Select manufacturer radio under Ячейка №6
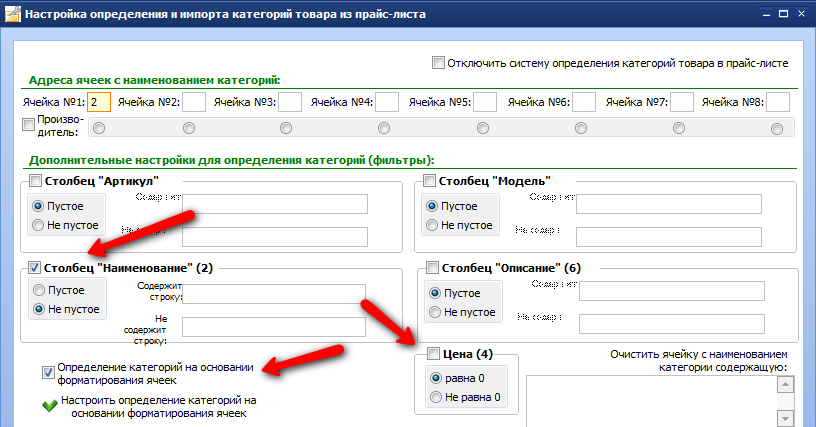Viewport: 816px width, 427px height. [581, 128]
